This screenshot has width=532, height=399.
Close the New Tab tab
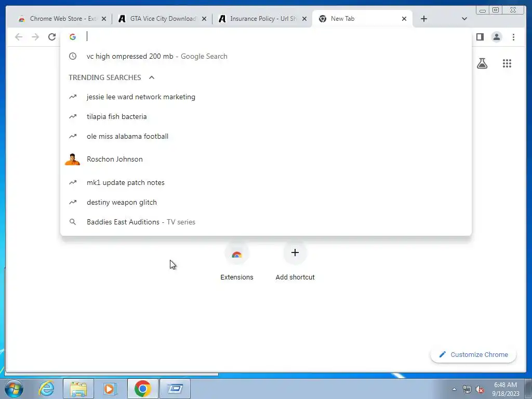(x=404, y=19)
